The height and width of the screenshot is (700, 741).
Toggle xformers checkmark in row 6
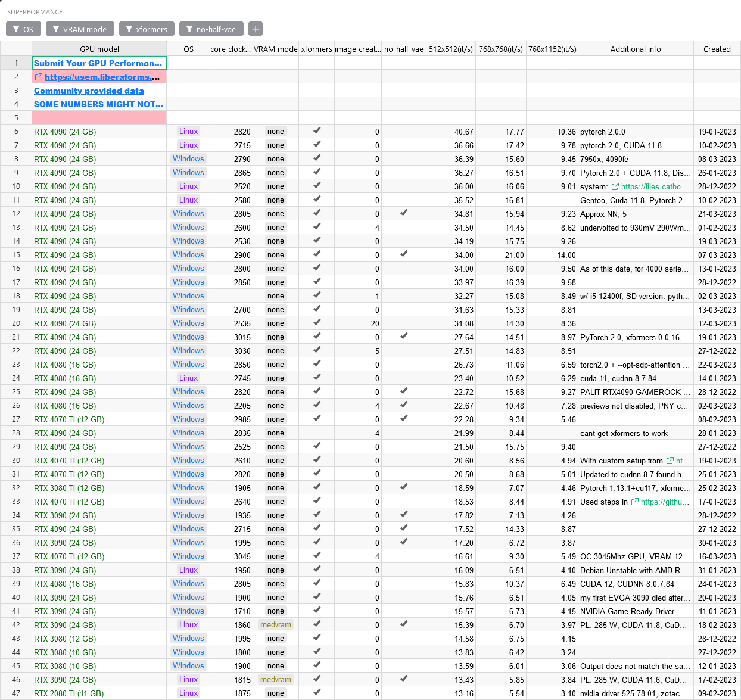(317, 131)
